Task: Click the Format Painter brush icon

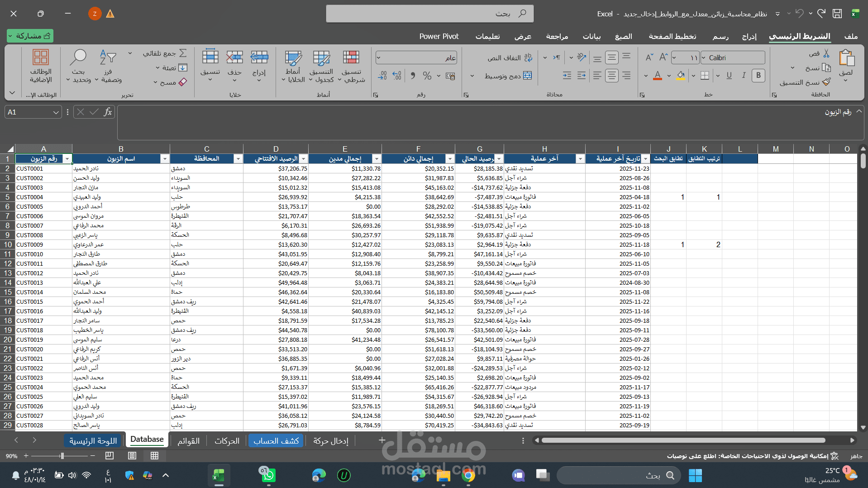Action: click(x=826, y=82)
